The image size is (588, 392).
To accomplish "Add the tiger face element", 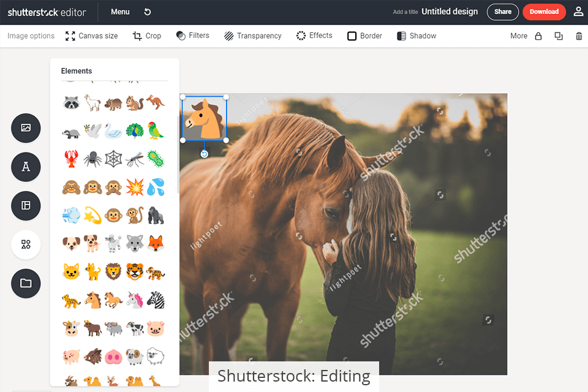I will pos(135,272).
